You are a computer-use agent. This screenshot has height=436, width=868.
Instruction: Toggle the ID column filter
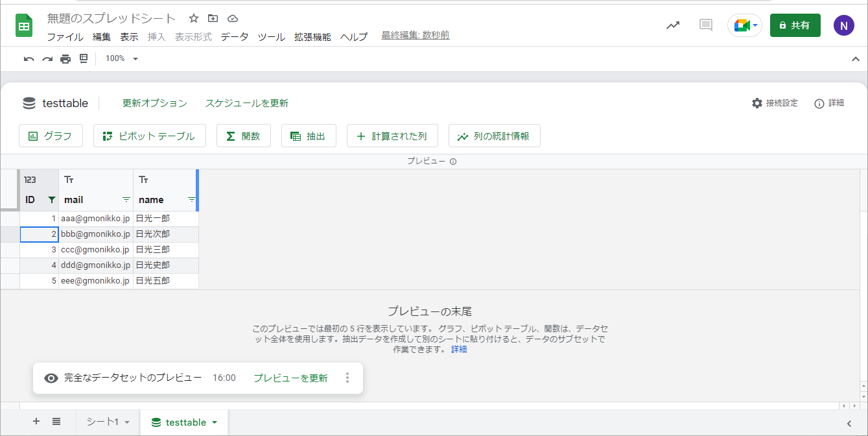[52, 200]
